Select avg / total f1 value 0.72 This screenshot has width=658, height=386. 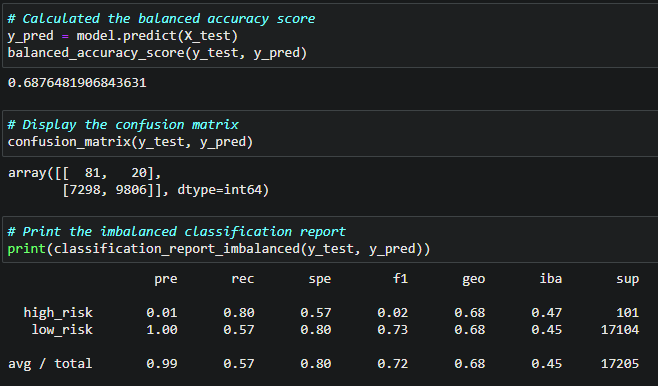[x=393, y=364]
